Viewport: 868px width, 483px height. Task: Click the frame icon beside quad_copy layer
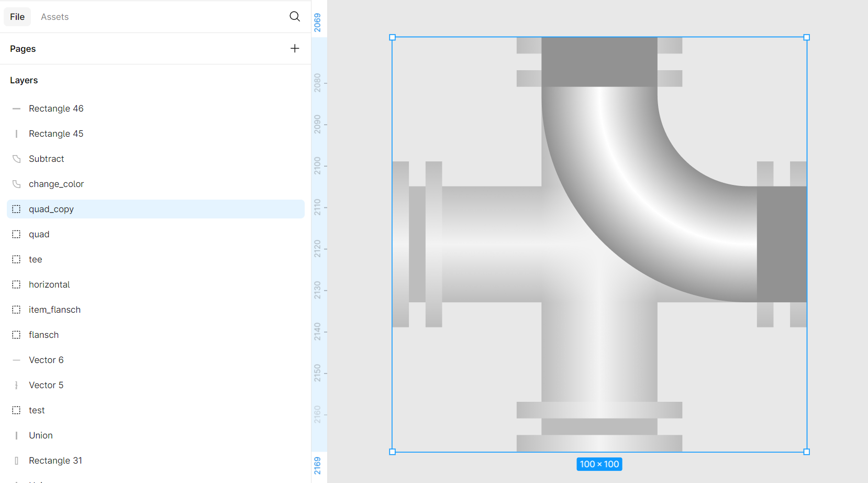click(17, 209)
